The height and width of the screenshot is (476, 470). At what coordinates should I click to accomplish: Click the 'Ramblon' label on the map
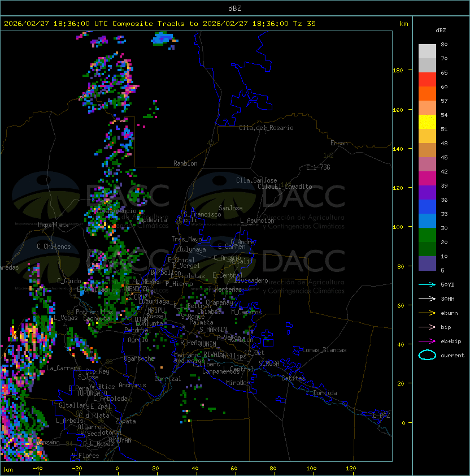[x=185, y=163]
